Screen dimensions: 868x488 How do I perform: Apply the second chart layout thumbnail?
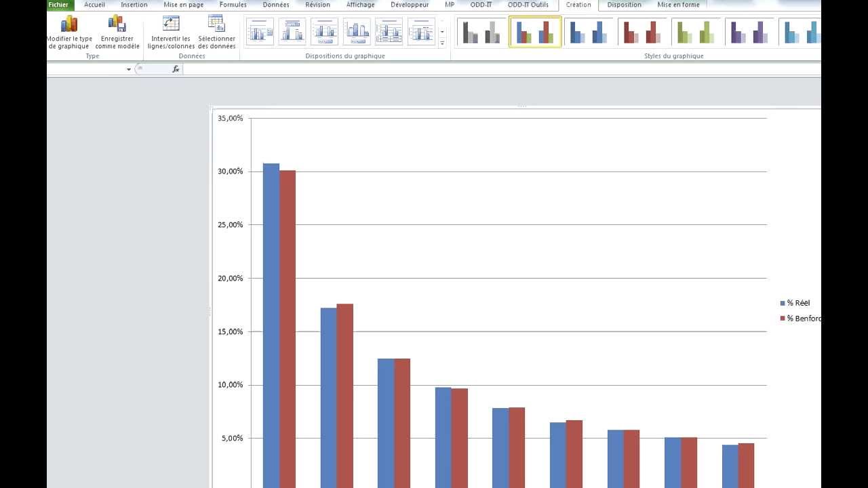tap(292, 31)
